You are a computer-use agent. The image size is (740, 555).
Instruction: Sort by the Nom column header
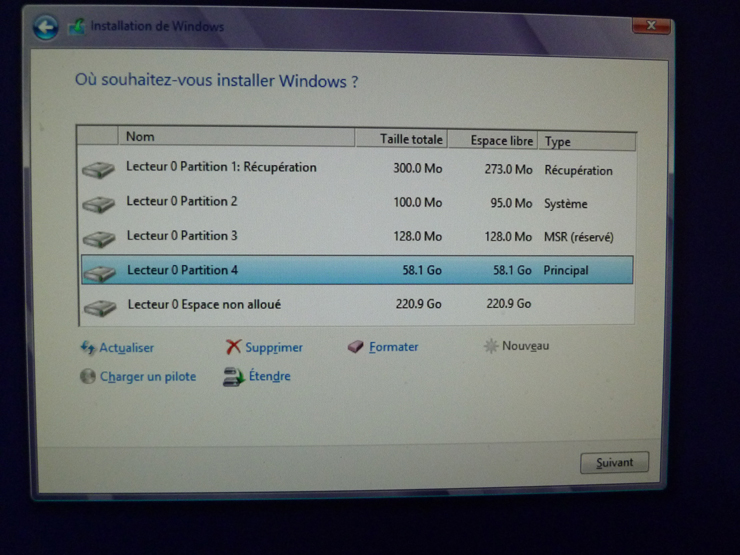[236, 136]
